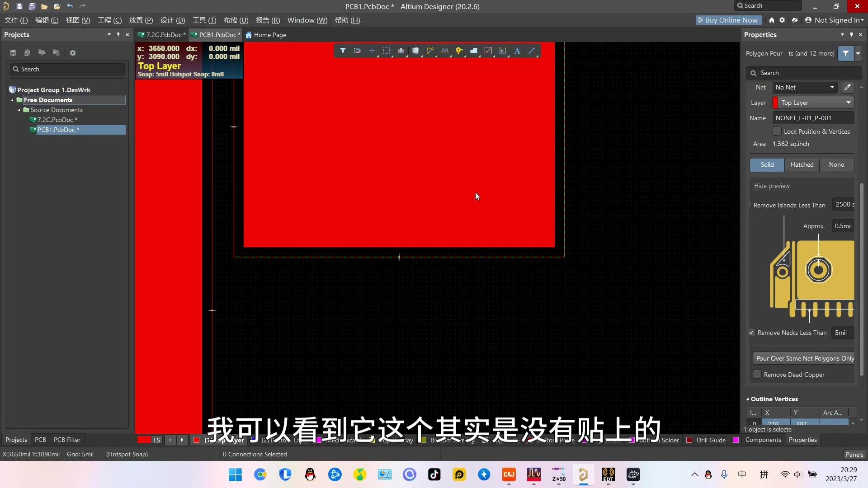Uncheck Remove Necks Less Than option
The image size is (868, 488).
click(x=752, y=333)
